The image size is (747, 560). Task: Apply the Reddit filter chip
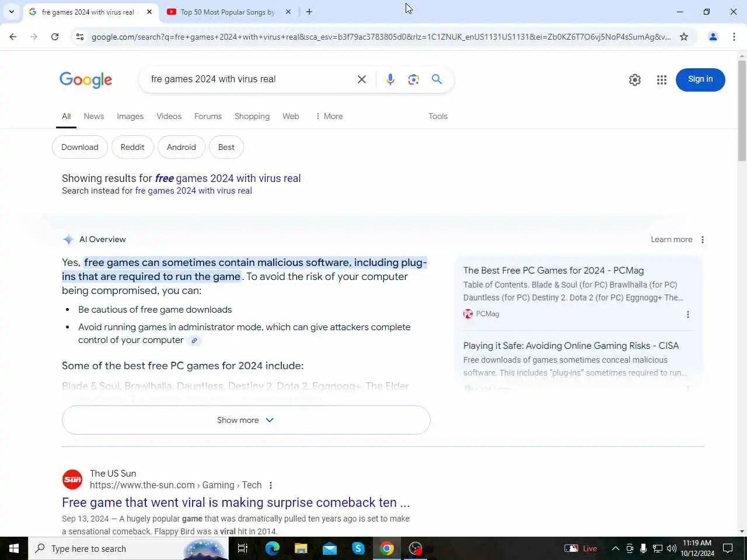[x=132, y=147]
